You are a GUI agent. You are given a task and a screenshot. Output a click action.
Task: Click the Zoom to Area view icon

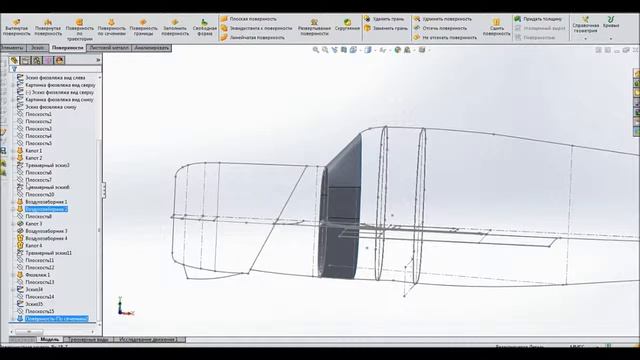325,50
